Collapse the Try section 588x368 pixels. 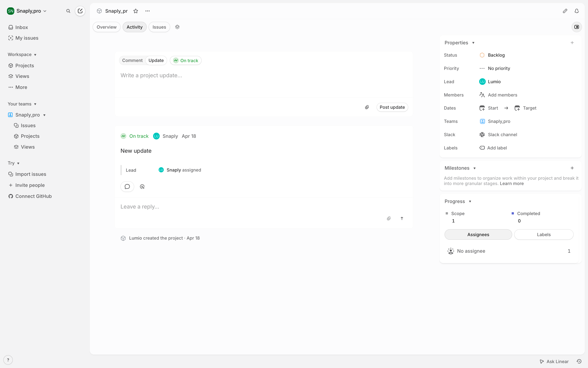14,163
